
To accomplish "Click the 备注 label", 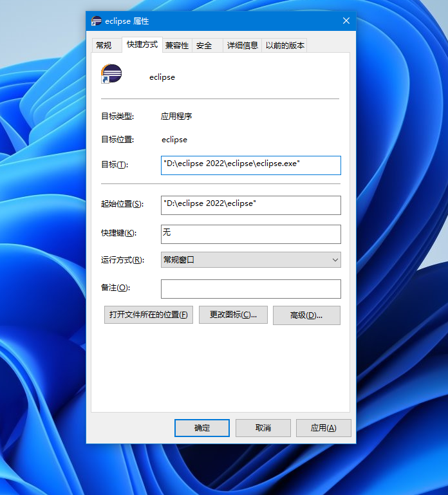I will 116,288.
